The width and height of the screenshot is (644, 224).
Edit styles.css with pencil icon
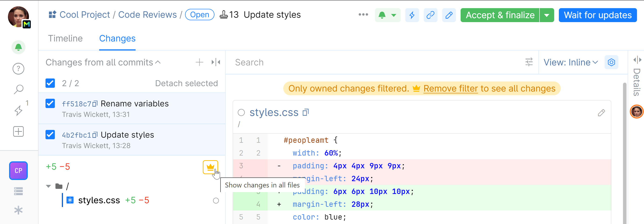point(601,113)
